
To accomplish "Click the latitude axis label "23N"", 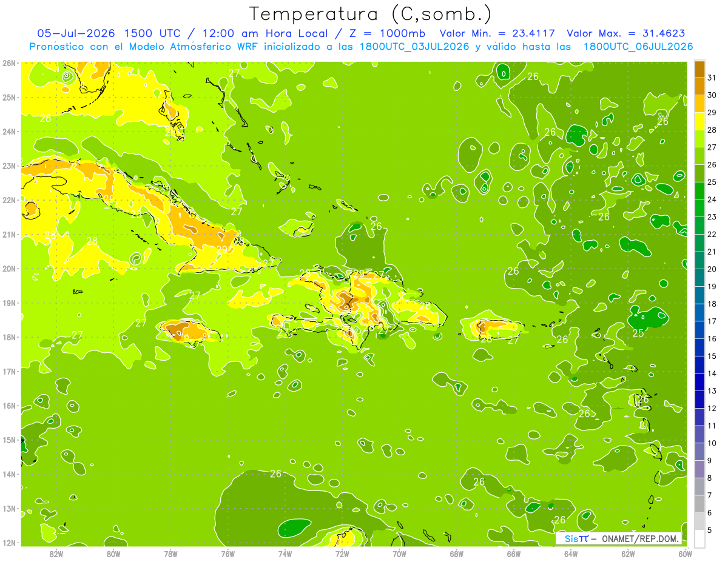I will tap(9, 166).
